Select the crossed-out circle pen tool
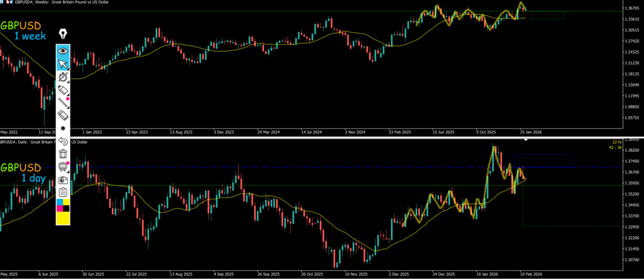This screenshot has width=644, height=279. [63, 77]
